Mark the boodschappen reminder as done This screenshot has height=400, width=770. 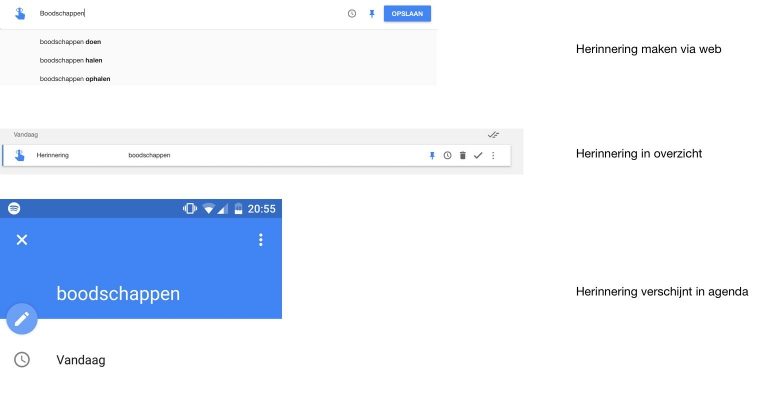478,156
